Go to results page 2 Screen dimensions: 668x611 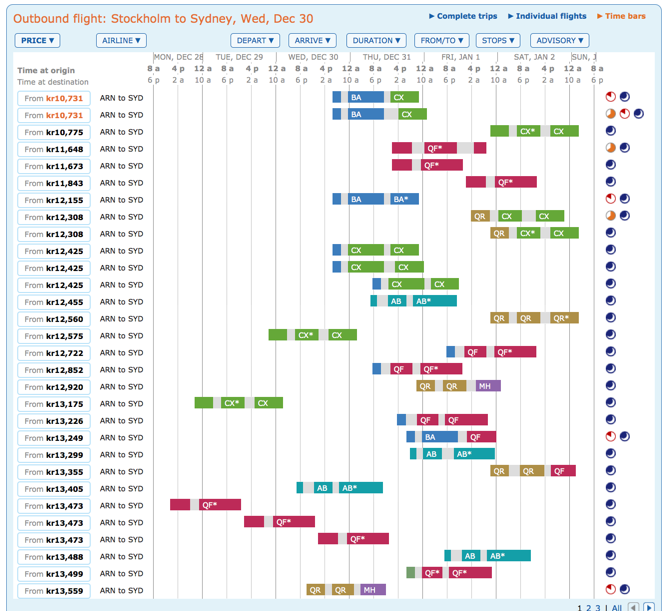588,607
